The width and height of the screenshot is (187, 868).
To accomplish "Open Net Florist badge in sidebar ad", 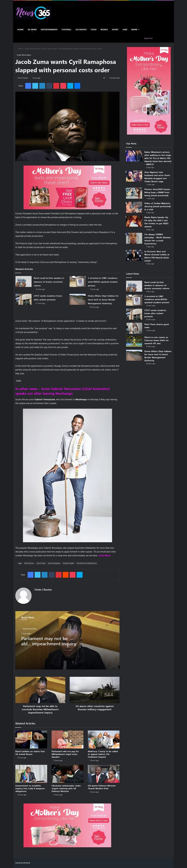I will point(161,126).
